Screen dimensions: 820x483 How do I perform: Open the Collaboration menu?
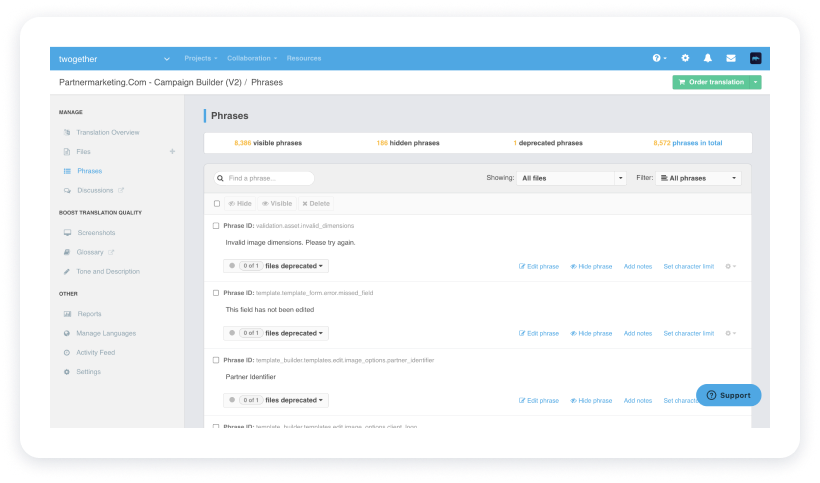(252, 58)
